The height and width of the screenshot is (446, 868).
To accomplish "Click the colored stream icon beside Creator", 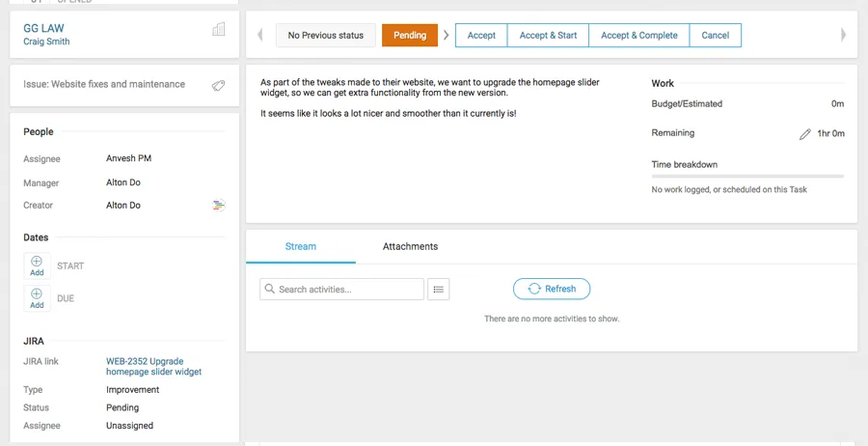I will click(219, 206).
